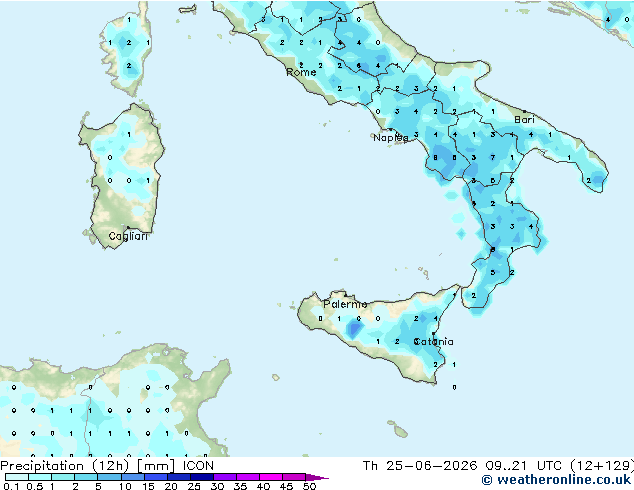Click the magenta legend swatch between 40 and 45
634x490 pixels.
[271, 477]
